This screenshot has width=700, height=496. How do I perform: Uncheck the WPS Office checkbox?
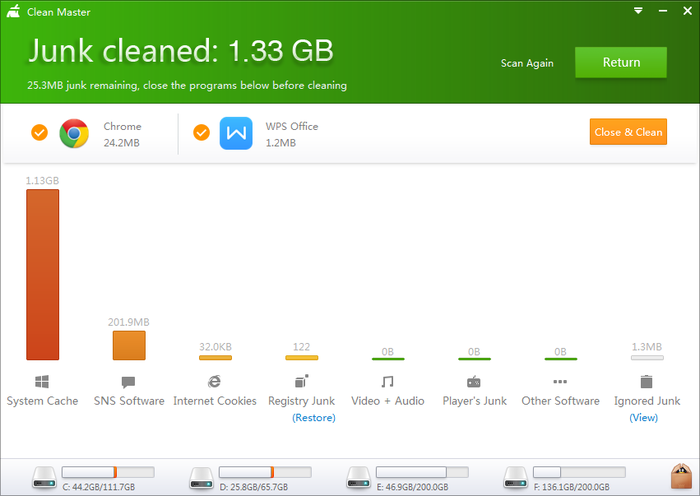(x=201, y=133)
